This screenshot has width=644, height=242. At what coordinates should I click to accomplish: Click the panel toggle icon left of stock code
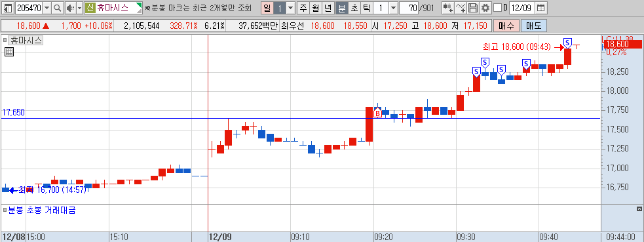[9, 8]
